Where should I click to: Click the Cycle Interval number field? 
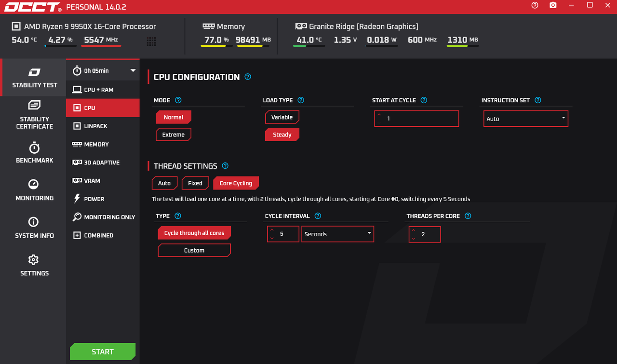[x=283, y=234]
